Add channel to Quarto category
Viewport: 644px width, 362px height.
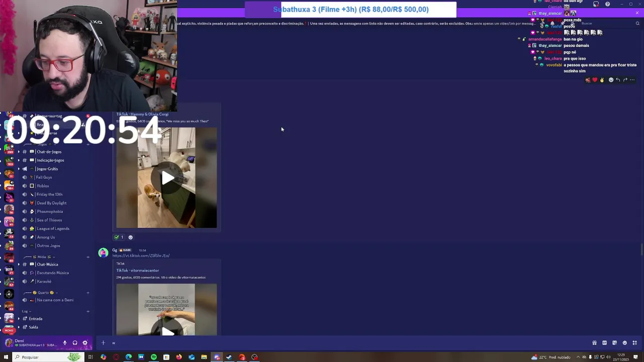(x=88, y=293)
